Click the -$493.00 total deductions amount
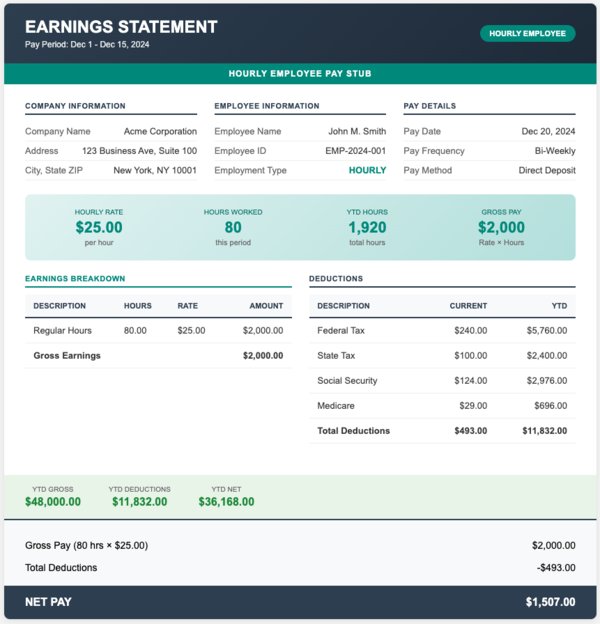 556,568
